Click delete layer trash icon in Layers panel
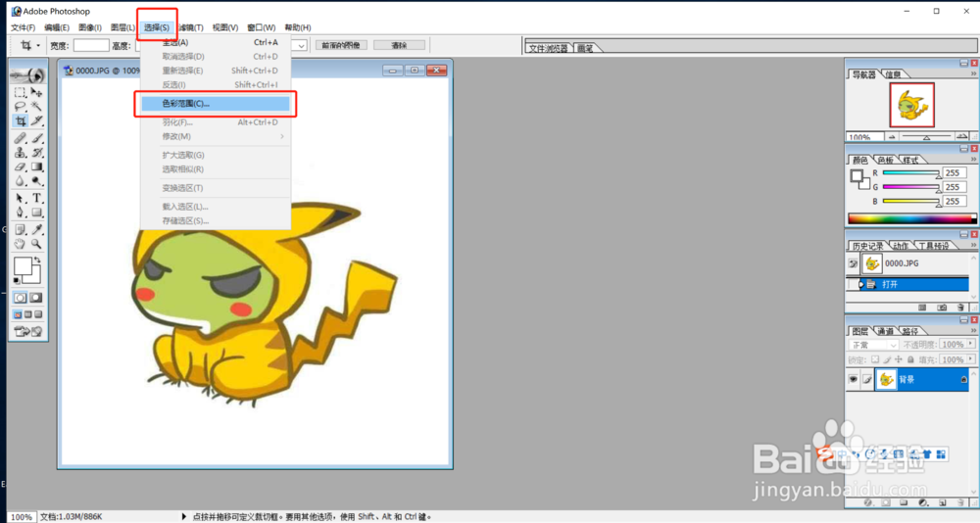This screenshot has height=523, width=980. click(x=960, y=502)
